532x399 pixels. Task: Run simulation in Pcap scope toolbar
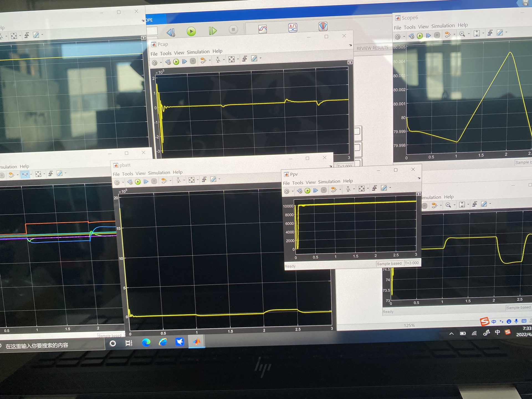coord(176,62)
